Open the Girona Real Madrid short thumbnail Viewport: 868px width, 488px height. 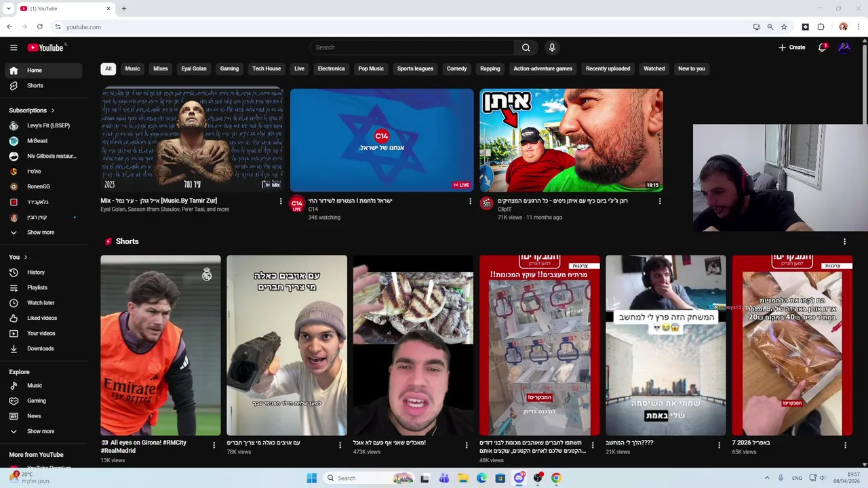(x=161, y=345)
